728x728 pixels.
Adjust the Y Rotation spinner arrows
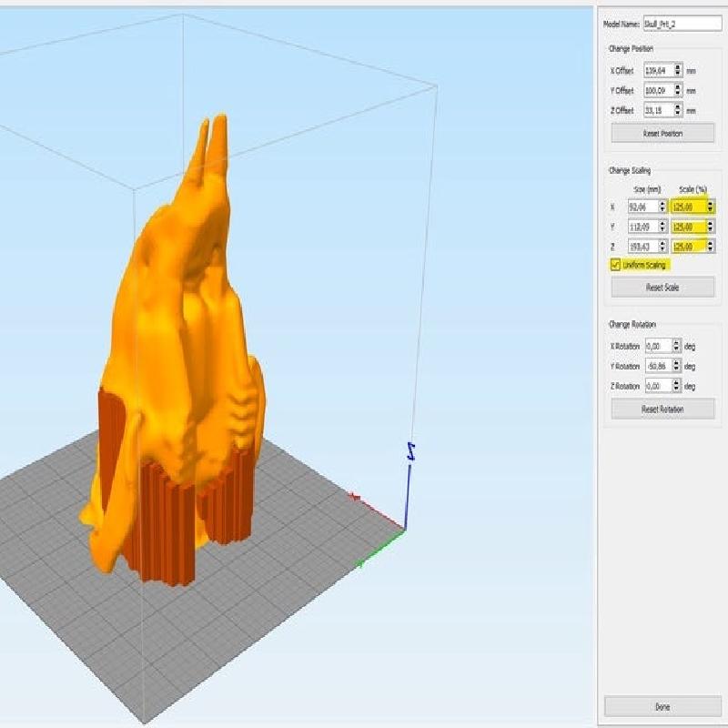click(x=676, y=366)
